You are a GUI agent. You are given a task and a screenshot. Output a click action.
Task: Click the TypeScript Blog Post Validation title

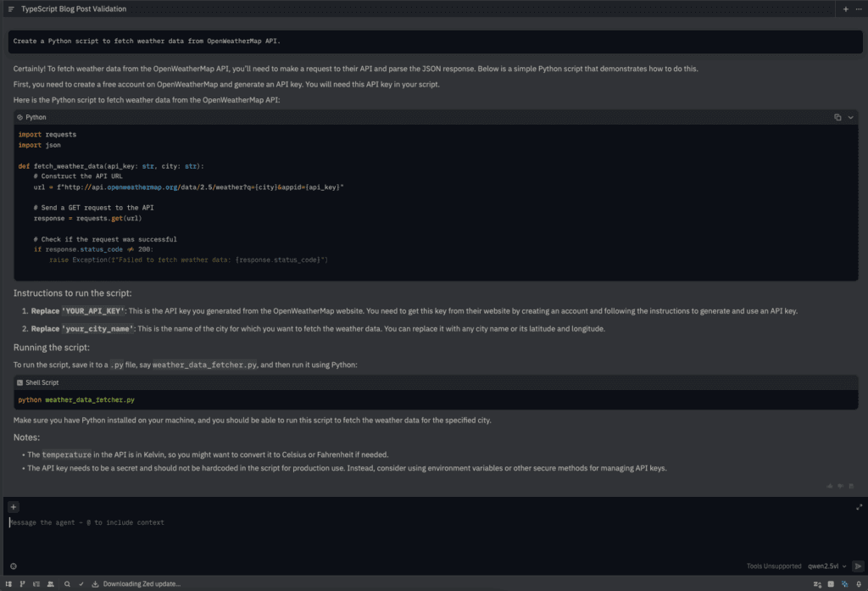pyautogui.click(x=74, y=8)
